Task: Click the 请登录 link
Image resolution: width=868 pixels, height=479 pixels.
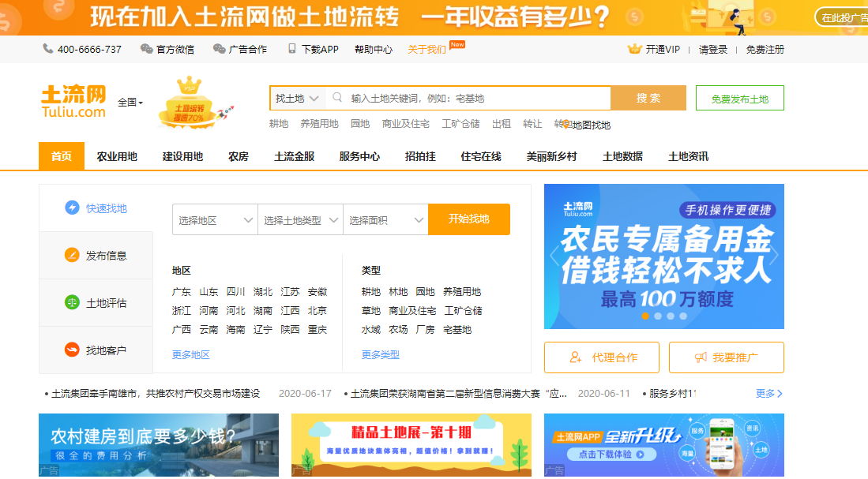Action: click(x=713, y=49)
